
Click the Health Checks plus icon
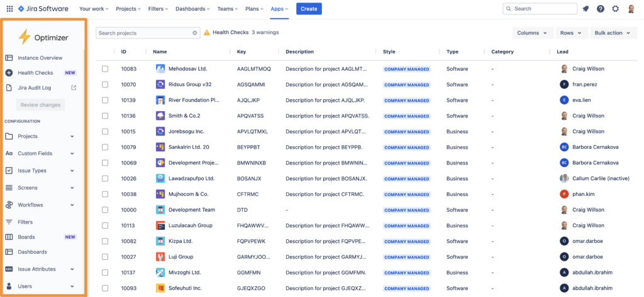pyautogui.click(x=9, y=73)
